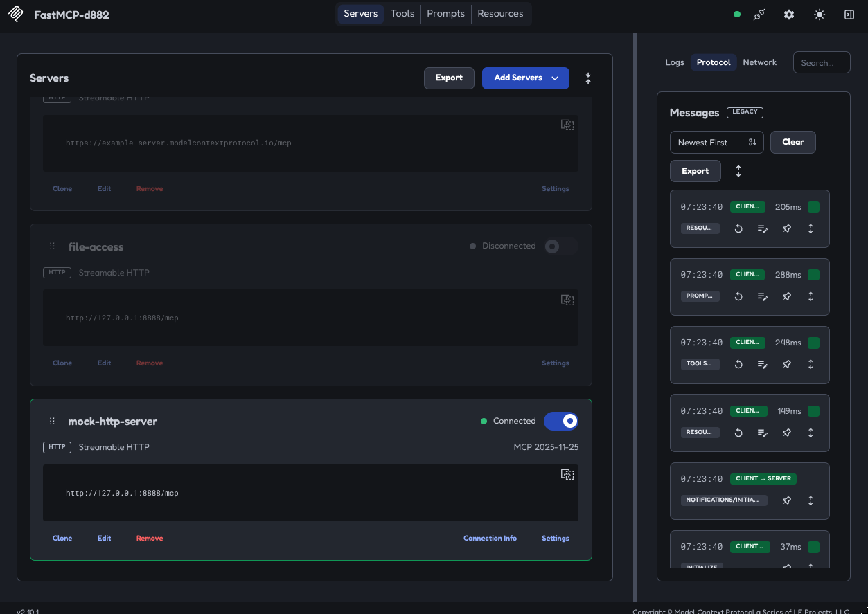Collapse all server cards with the arrows icon

coord(588,78)
